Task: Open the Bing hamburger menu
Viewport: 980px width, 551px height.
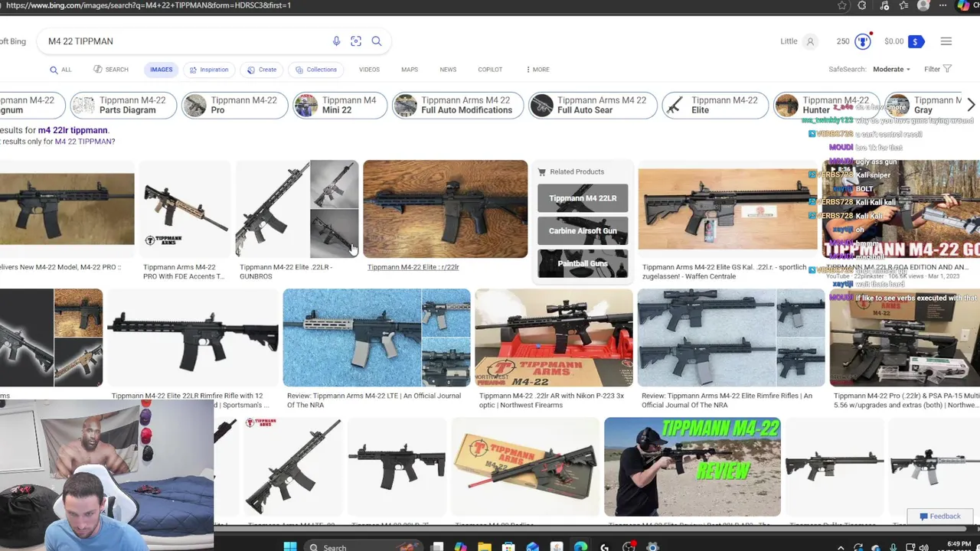Action: tap(946, 41)
